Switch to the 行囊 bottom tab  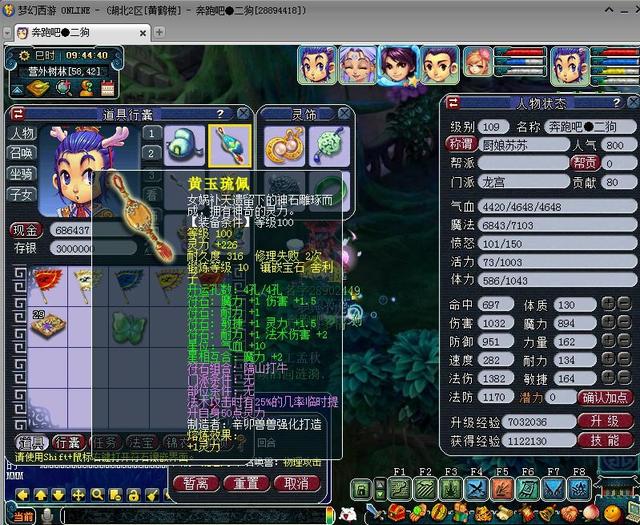[x=69, y=443]
